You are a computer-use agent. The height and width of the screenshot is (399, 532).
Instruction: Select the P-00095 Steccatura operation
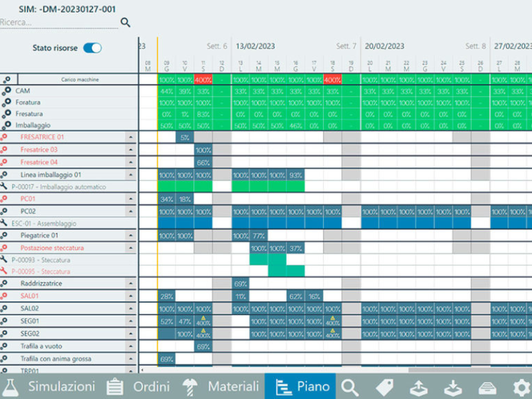(41, 271)
